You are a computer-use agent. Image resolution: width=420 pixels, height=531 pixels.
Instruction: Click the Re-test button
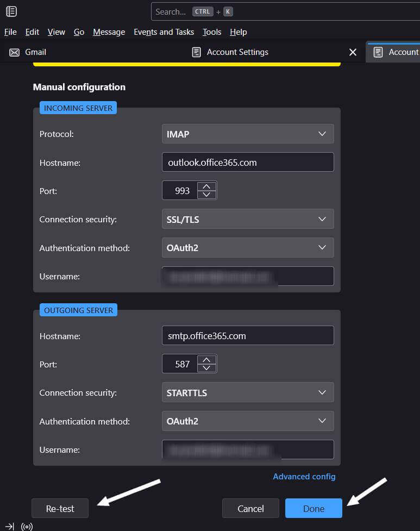pyautogui.click(x=60, y=508)
